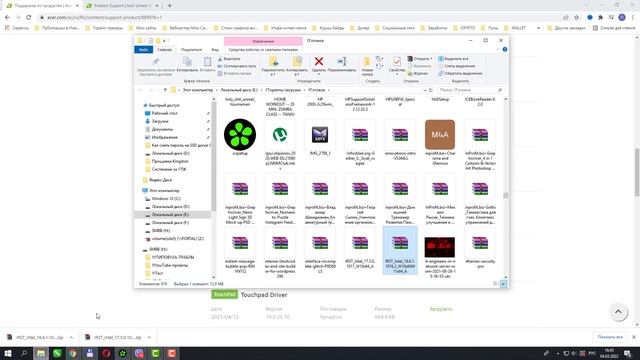Select the IMG_2768 MP4 video file

tap(320, 135)
